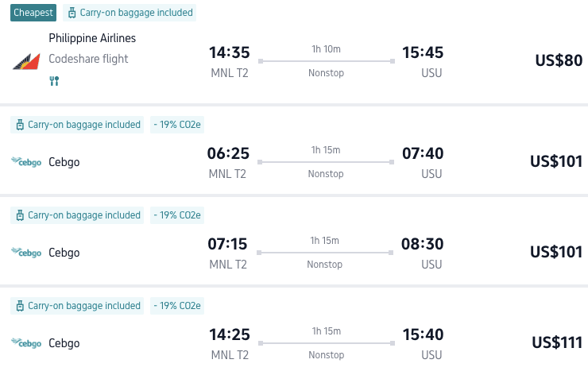Click the US$101 price for 06:25 flight
This screenshot has height=375, width=588.
[556, 162]
